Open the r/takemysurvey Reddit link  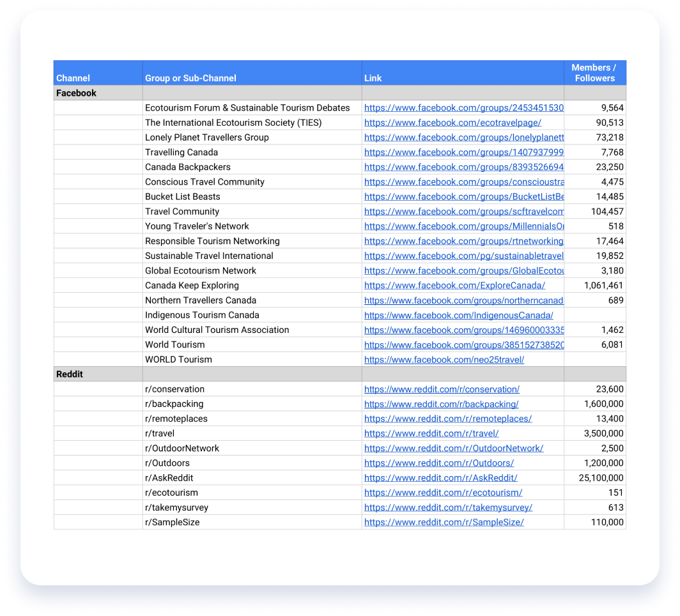pos(448,507)
